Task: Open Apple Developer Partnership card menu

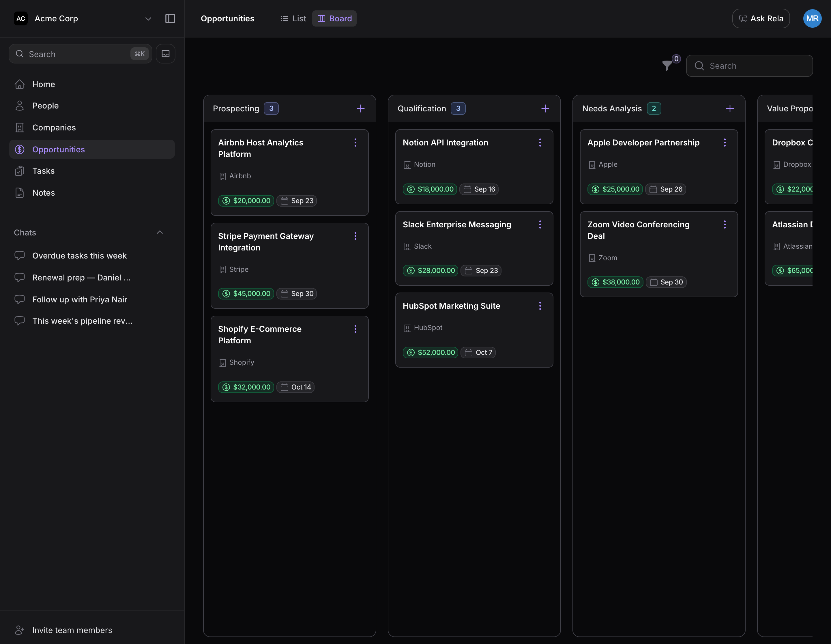Action: tap(725, 143)
